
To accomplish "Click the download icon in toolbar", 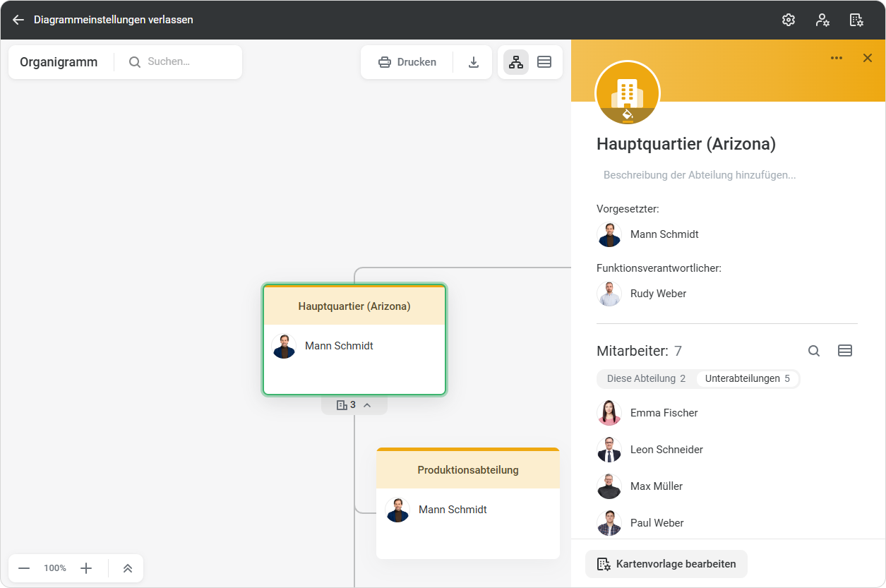I will point(474,62).
